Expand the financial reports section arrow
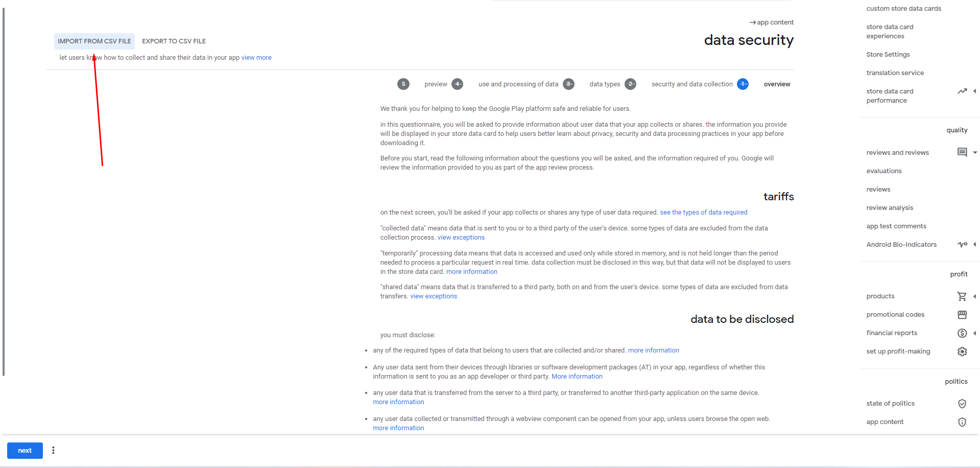 click(975, 333)
